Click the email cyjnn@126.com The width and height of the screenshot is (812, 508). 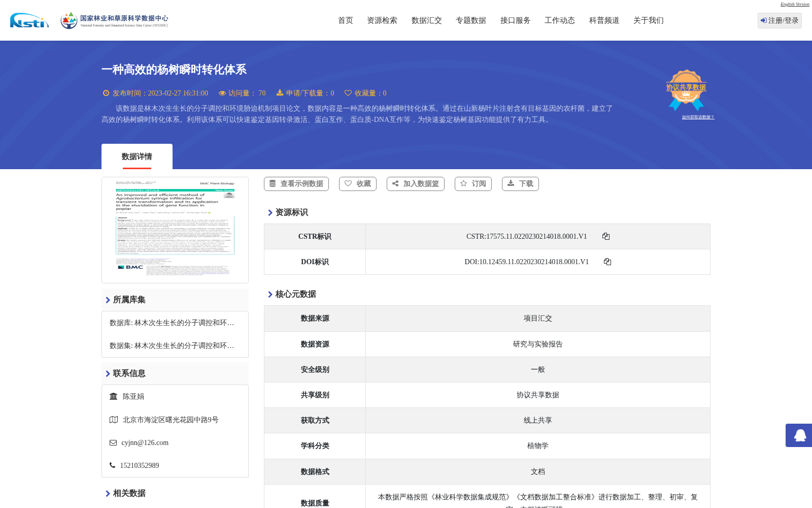coord(145,442)
